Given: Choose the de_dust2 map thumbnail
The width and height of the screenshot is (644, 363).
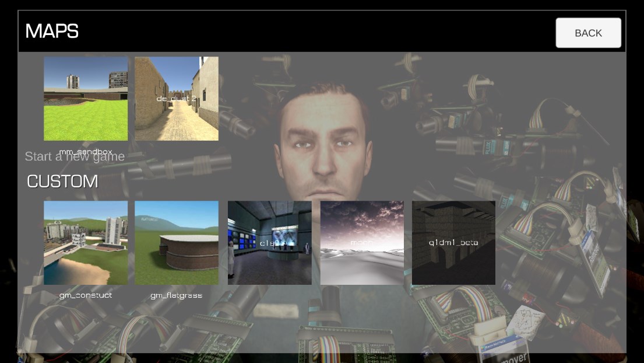Looking at the screenshot, I should coord(177,99).
